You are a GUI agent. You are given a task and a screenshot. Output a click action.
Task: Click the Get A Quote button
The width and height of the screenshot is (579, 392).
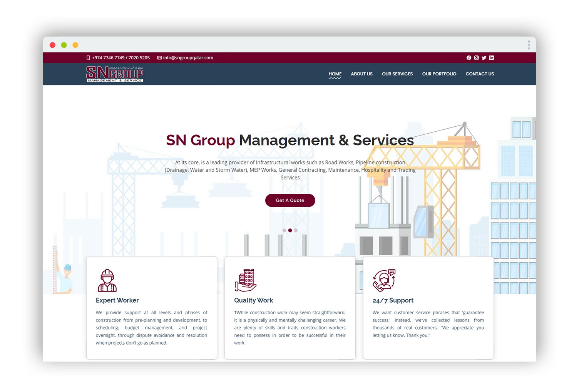(x=290, y=200)
